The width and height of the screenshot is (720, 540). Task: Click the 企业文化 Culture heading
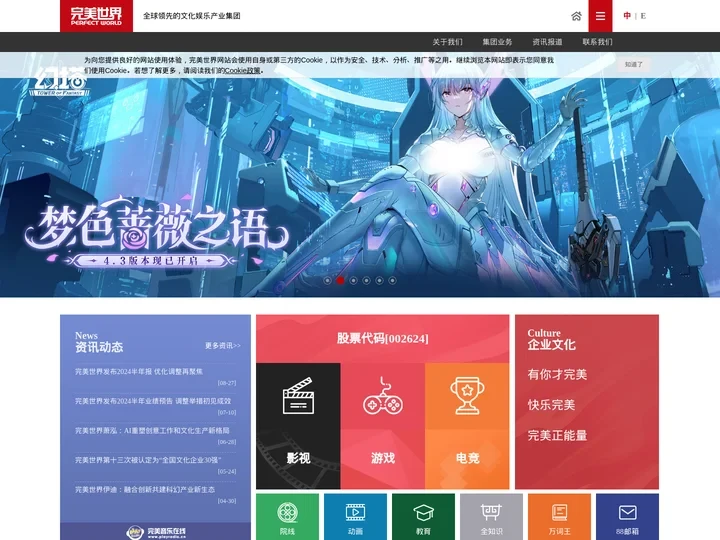pyautogui.click(x=551, y=340)
